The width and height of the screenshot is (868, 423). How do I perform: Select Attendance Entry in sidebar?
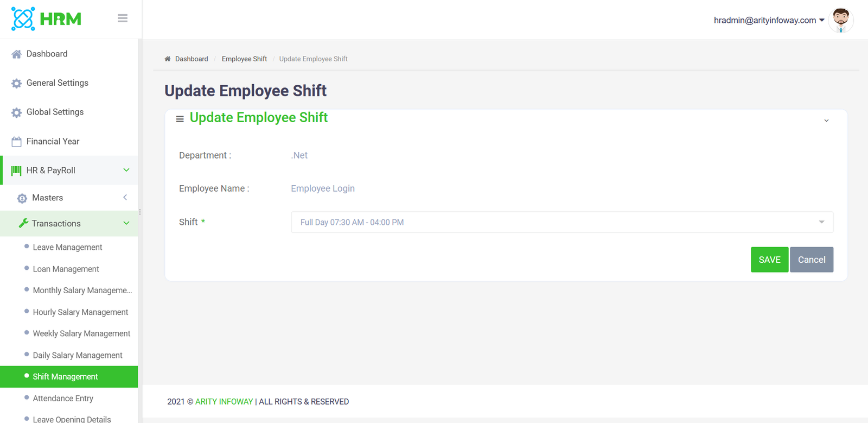point(63,399)
